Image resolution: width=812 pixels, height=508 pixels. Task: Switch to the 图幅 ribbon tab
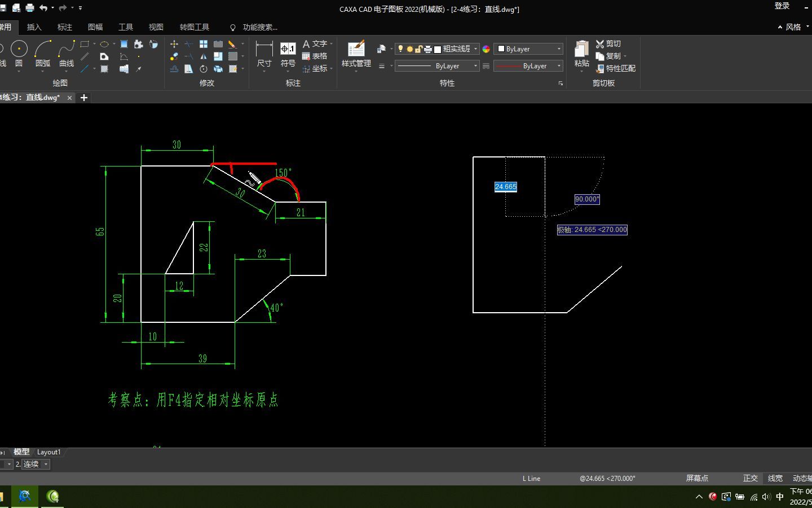click(x=95, y=27)
